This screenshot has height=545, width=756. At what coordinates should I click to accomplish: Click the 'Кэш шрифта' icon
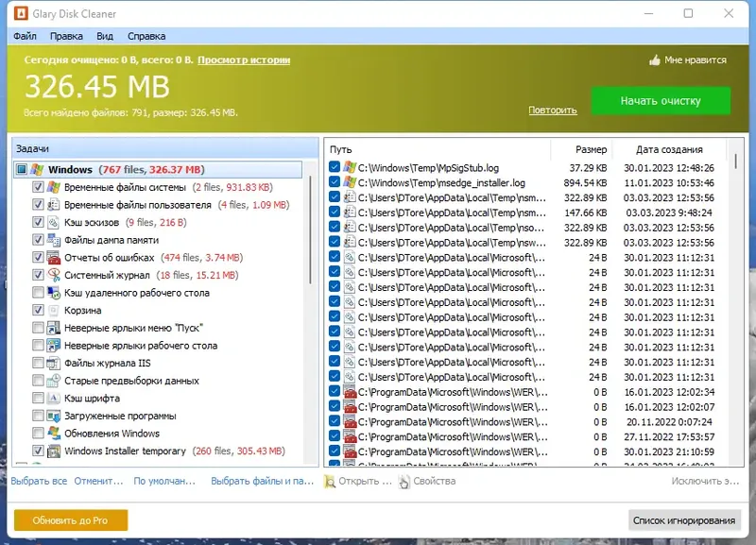click(x=54, y=398)
